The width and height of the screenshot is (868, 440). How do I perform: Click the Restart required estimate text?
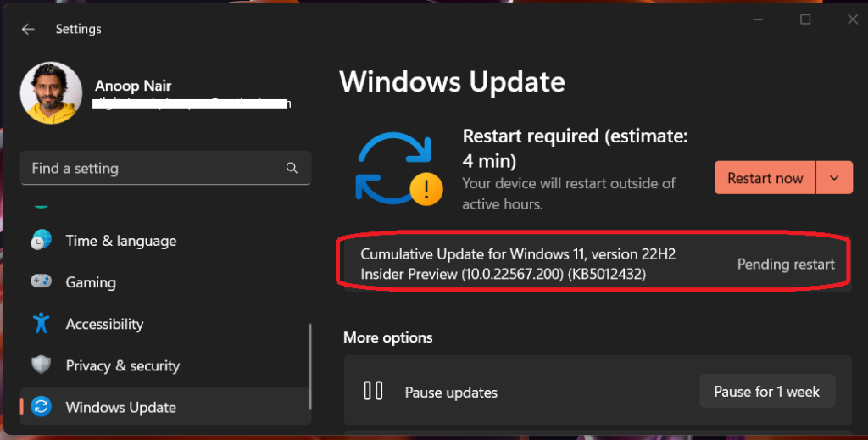tap(576, 148)
